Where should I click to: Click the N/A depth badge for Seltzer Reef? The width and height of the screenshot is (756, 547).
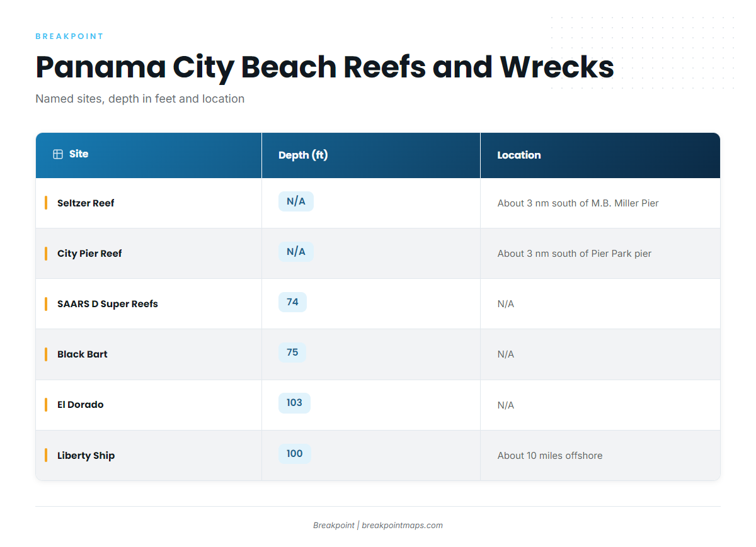coord(296,201)
